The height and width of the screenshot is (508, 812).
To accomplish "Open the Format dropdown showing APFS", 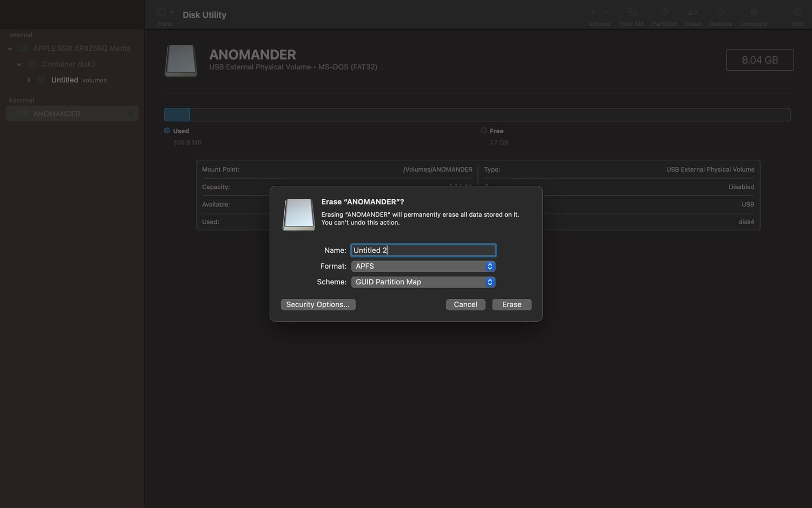I will point(423,266).
